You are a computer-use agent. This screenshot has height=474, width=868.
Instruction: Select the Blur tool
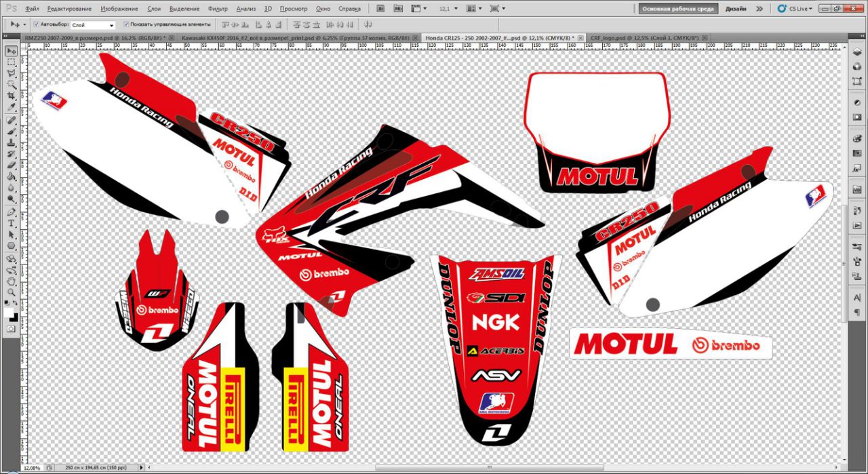pyautogui.click(x=12, y=189)
